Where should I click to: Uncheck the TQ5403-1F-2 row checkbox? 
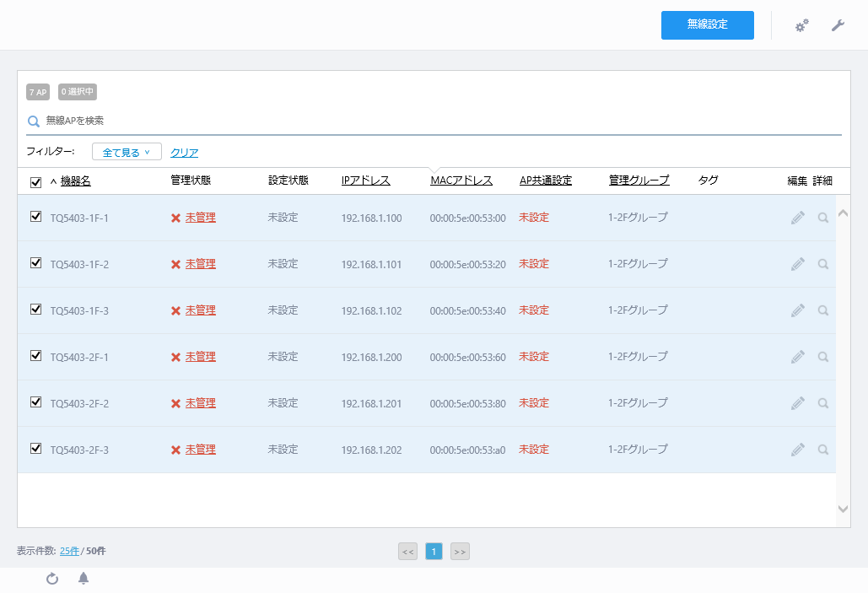(x=35, y=263)
